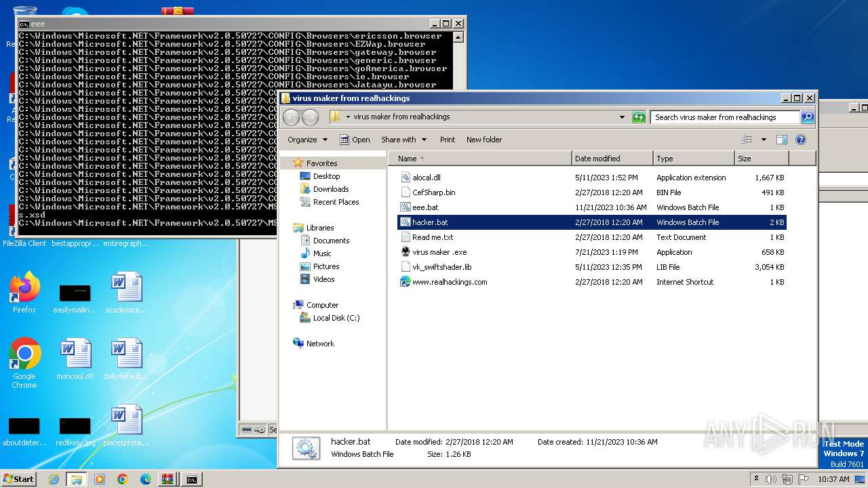Image resolution: width=868 pixels, height=488 pixels.
Task: Expand the address bar history dropdown
Action: click(x=622, y=117)
